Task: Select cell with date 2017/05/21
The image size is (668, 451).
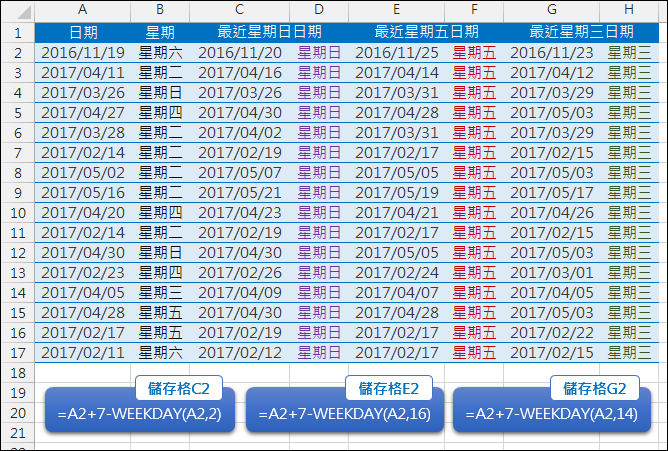Action: [240, 193]
